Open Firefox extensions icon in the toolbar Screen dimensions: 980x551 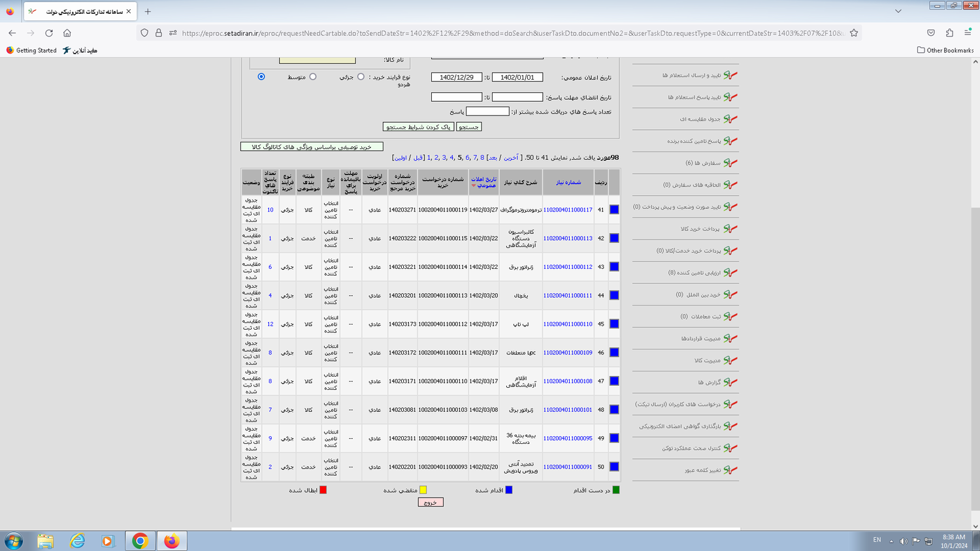click(949, 33)
